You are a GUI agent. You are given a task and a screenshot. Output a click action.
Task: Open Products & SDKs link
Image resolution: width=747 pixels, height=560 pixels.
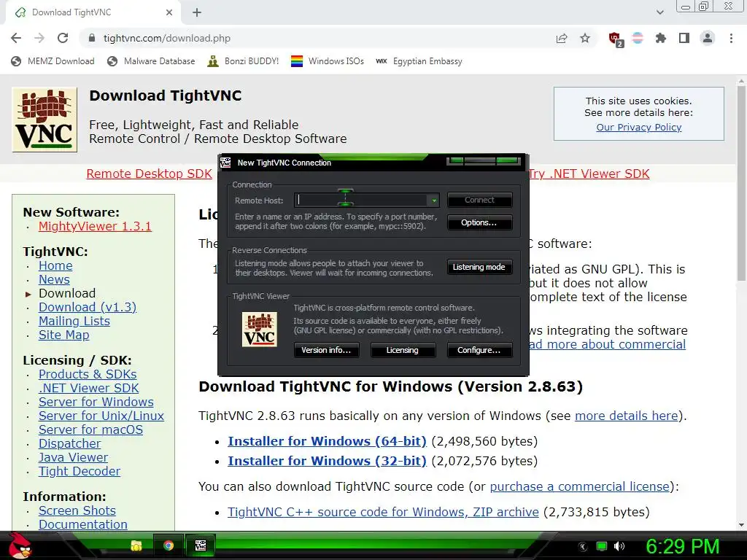point(88,374)
